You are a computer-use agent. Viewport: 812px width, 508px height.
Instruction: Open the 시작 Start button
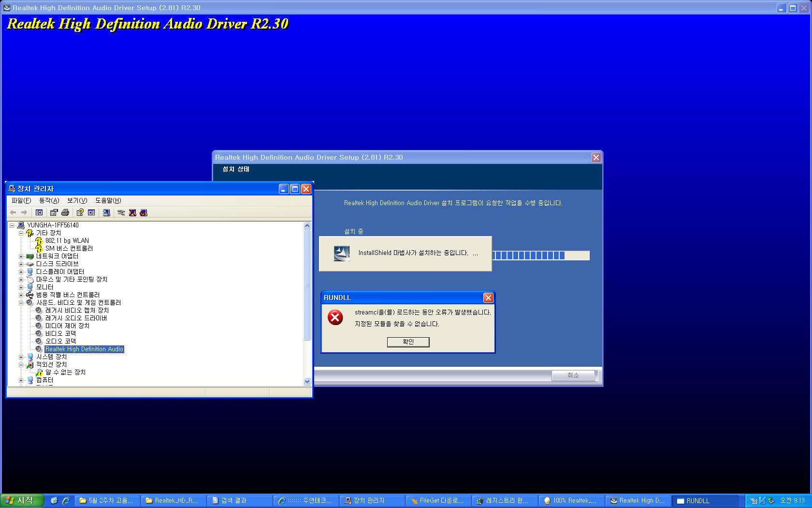click(x=21, y=501)
